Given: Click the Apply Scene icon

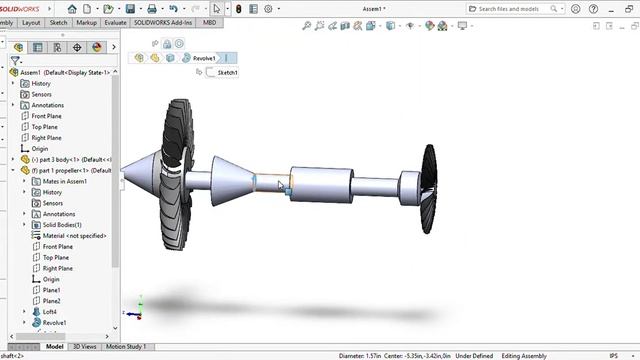Looking at the screenshot, I should (442, 26).
